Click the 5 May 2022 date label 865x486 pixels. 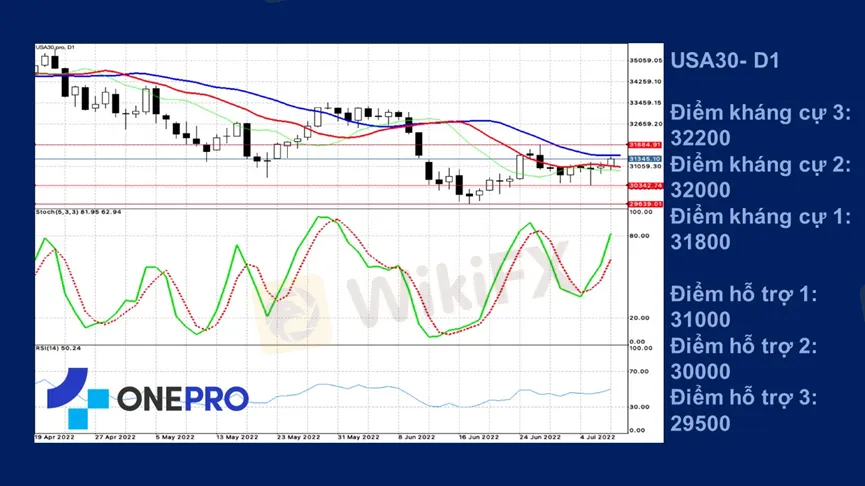[175, 437]
